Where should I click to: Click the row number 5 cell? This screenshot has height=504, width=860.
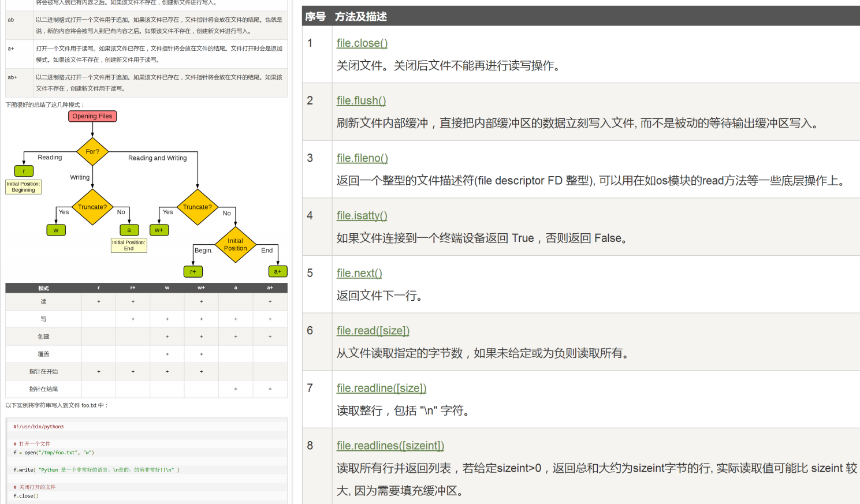pyautogui.click(x=317, y=284)
